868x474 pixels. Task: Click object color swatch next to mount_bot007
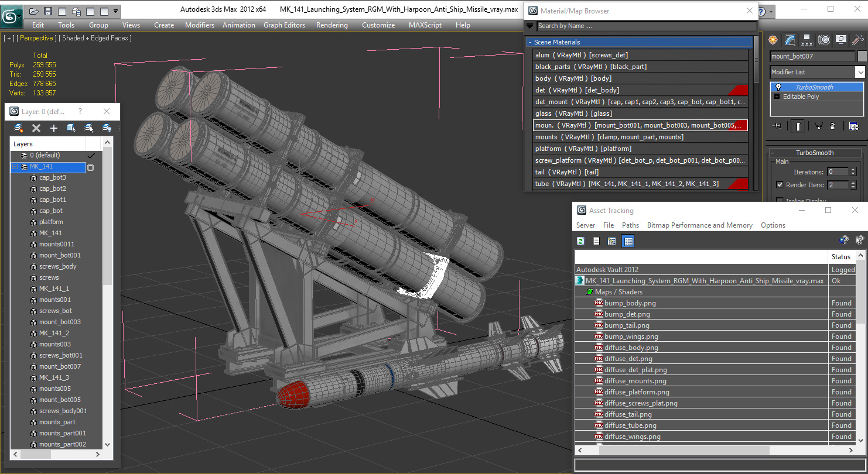click(862, 56)
